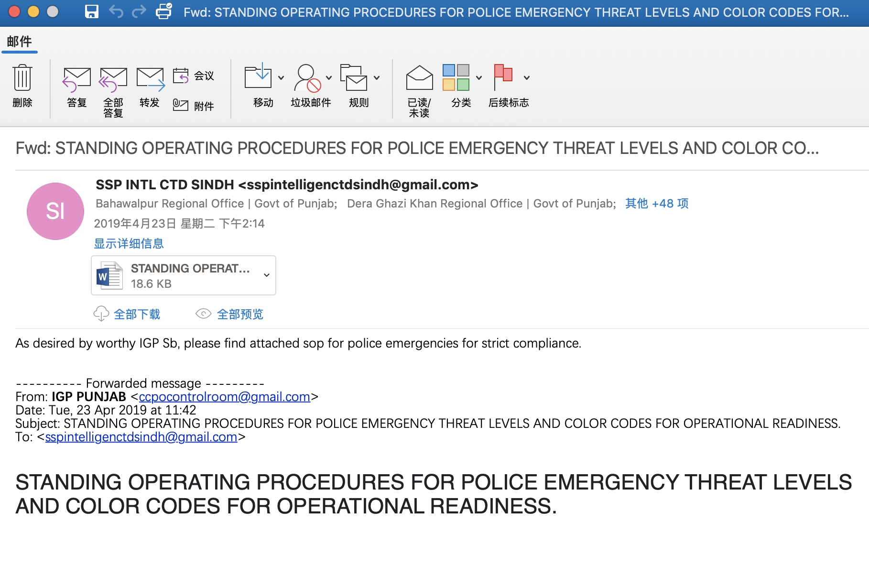Click the date 2019年4月23日 星期二 下午2:14
Viewport: 869px width, 588px height.
179,224
